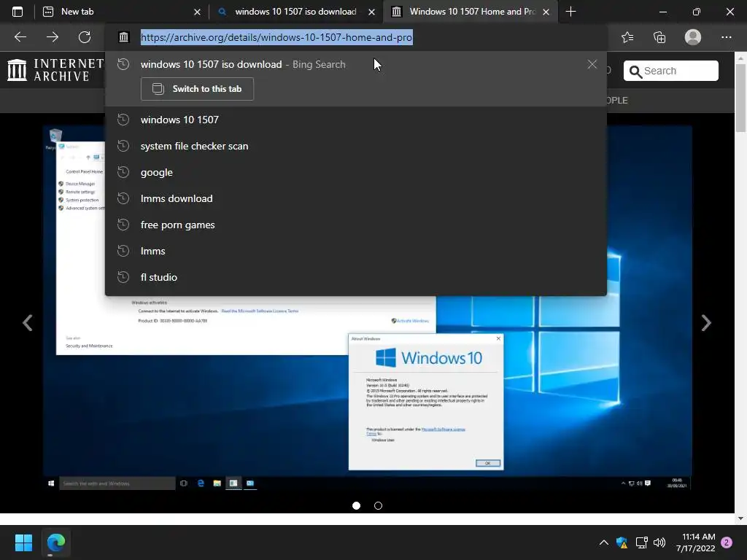Select the second carousel dot indicator
This screenshot has width=747, height=560.
click(x=379, y=506)
